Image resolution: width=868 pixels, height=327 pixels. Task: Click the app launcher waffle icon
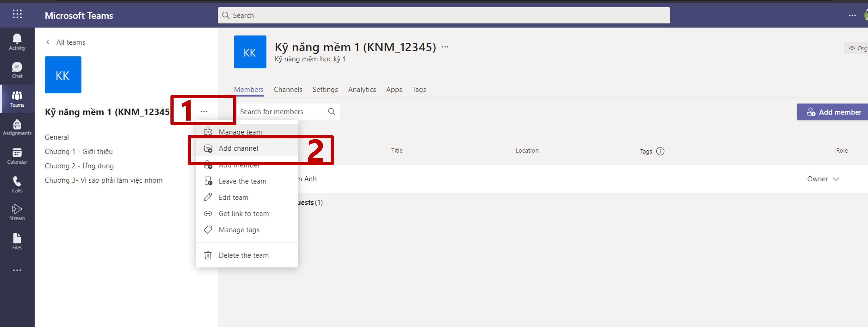(17, 14)
